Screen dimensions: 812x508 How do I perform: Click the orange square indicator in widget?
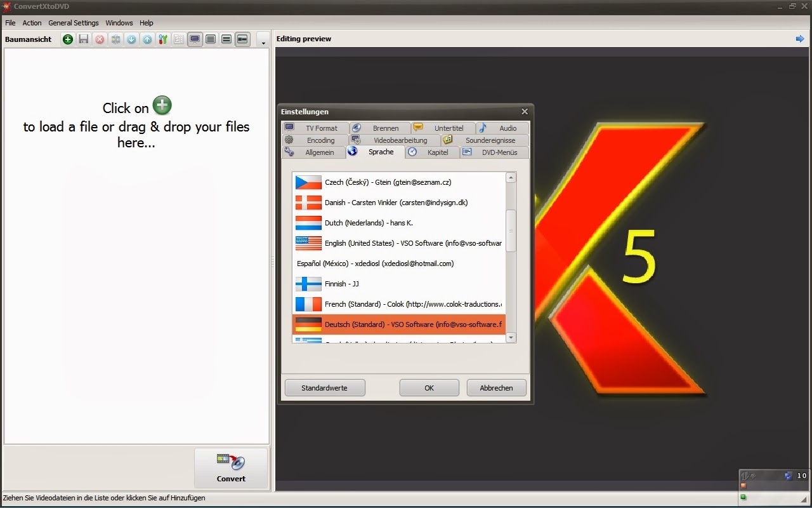pyautogui.click(x=743, y=486)
